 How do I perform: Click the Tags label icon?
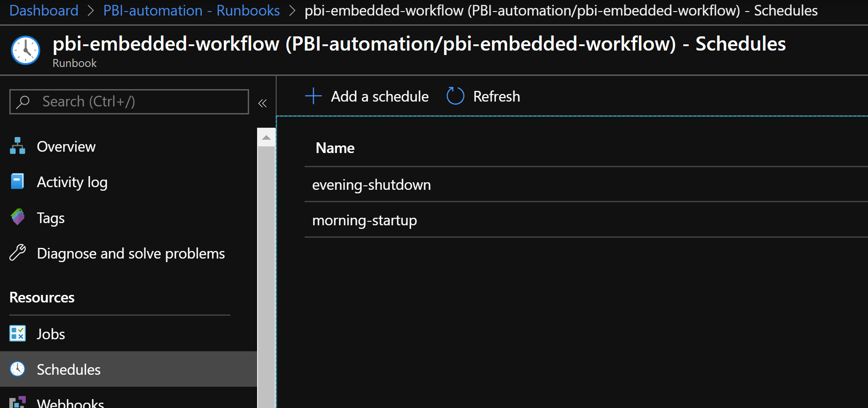pyautogui.click(x=17, y=217)
